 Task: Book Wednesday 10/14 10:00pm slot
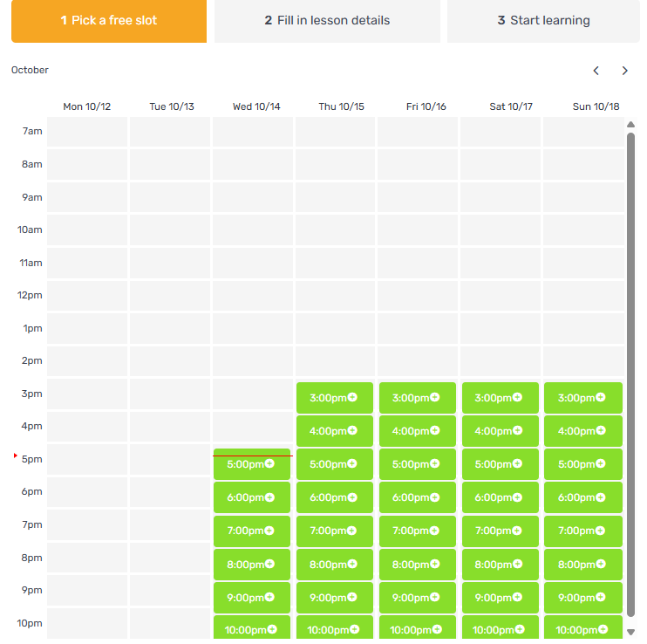(x=252, y=627)
